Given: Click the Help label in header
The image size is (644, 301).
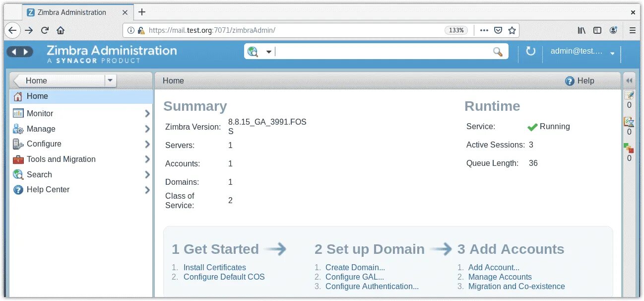Looking at the screenshot, I should click(586, 81).
